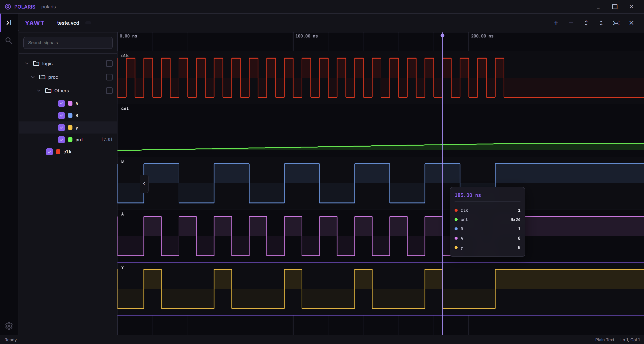Click the logic folder icon
The height and width of the screenshot is (344, 644).
36,63
